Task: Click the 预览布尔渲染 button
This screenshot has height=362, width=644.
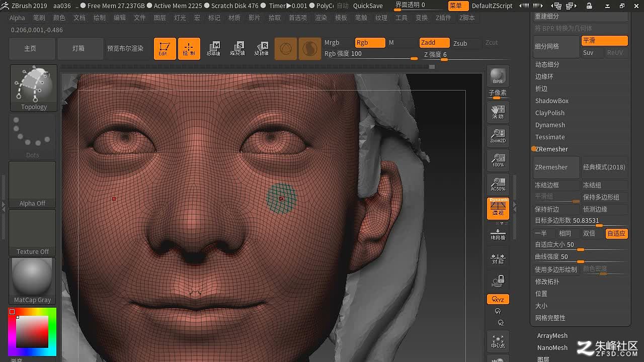Action: point(126,49)
